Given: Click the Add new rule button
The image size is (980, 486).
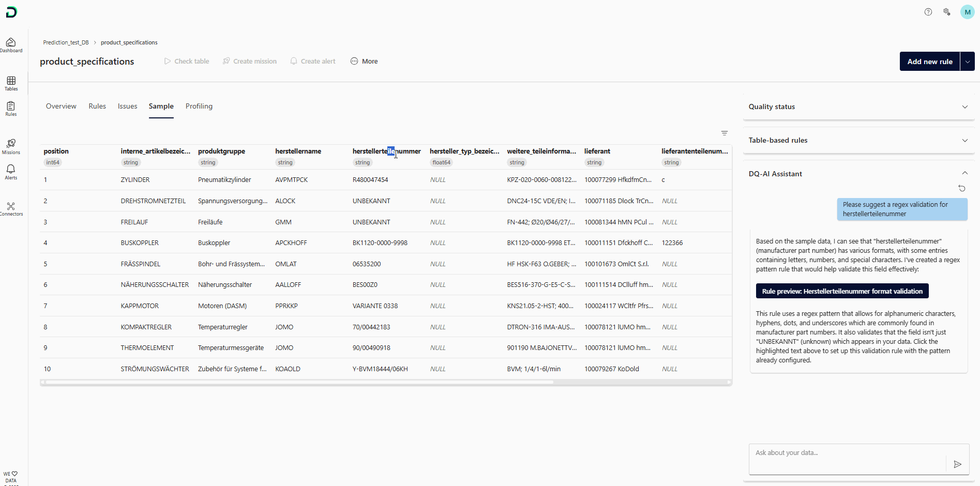Looking at the screenshot, I should [x=929, y=62].
